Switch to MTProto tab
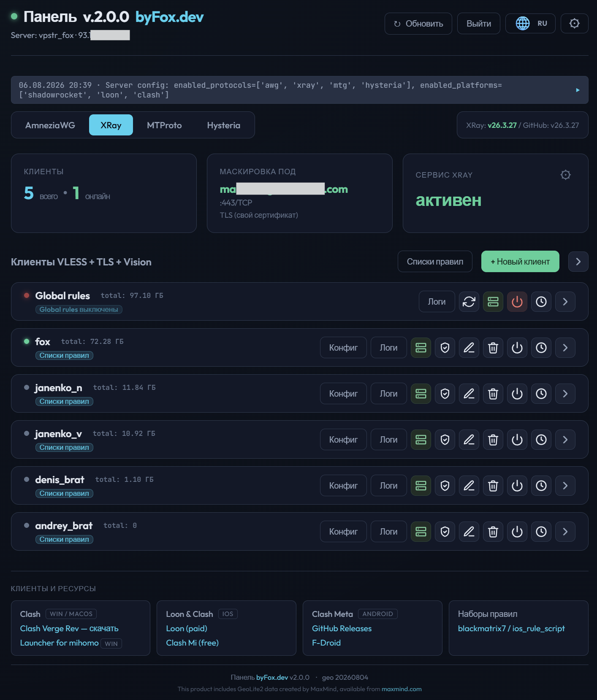The width and height of the screenshot is (597, 700). 164,125
